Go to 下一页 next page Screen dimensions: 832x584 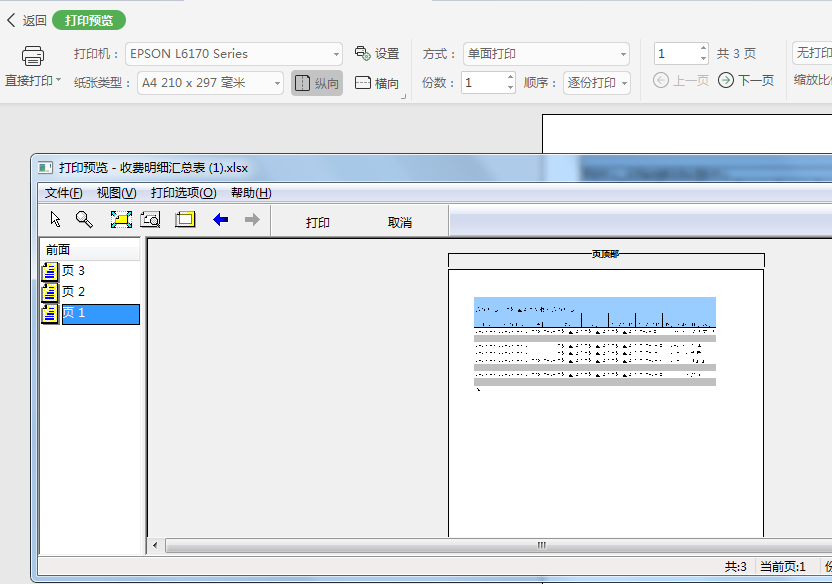click(746, 81)
